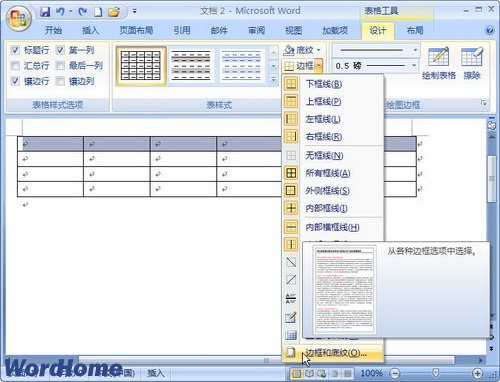The width and height of the screenshot is (500, 382).
Task: Apply diagonal up border icon
Action: 291,280
